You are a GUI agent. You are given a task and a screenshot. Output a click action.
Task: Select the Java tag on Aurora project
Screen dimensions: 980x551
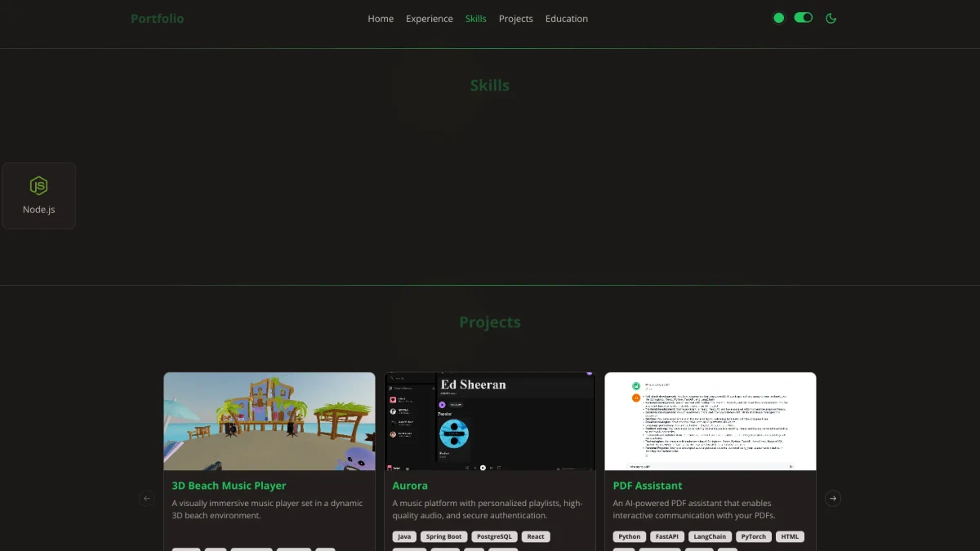click(404, 536)
